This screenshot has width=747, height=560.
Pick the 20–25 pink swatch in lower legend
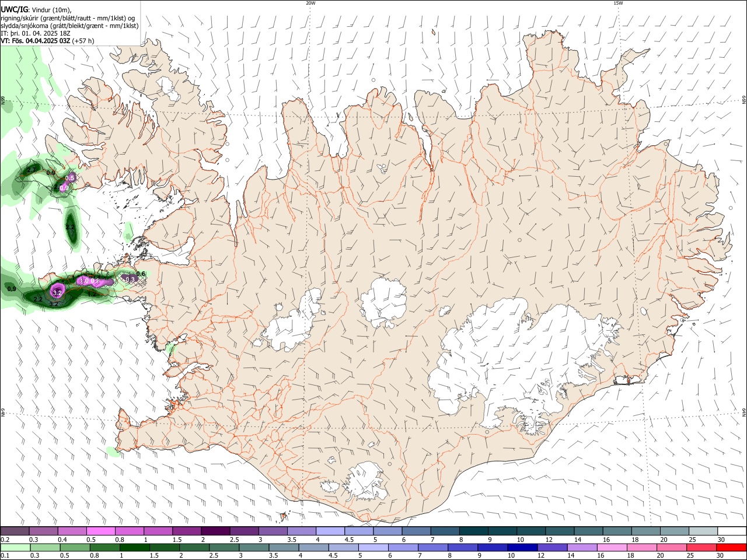click(x=671, y=548)
